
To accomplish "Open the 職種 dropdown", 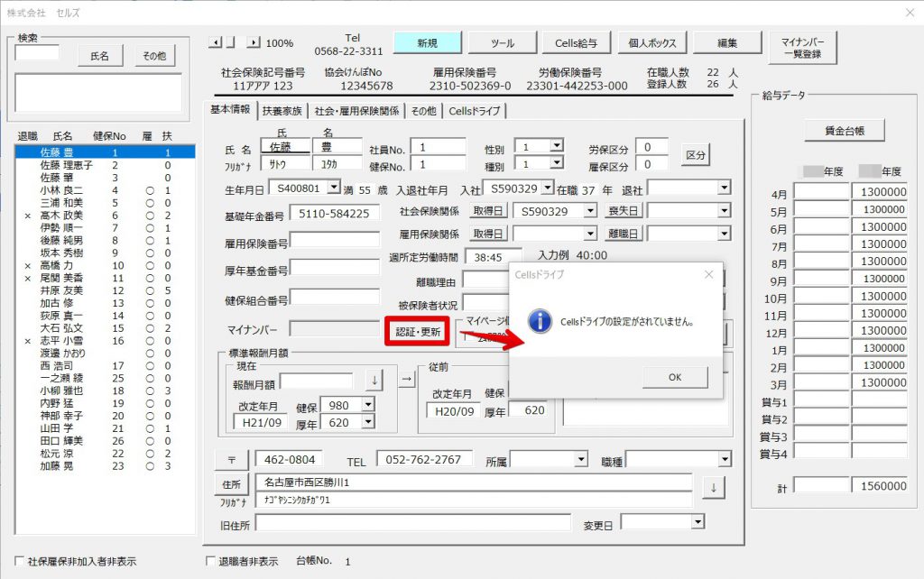I will (x=725, y=459).
